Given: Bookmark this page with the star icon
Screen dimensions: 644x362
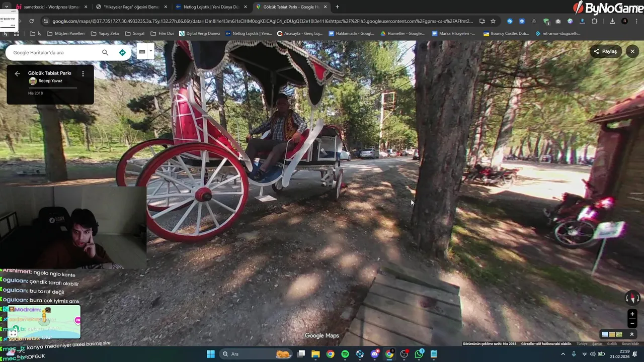Looking at the screenshot, I should [493, 21].
